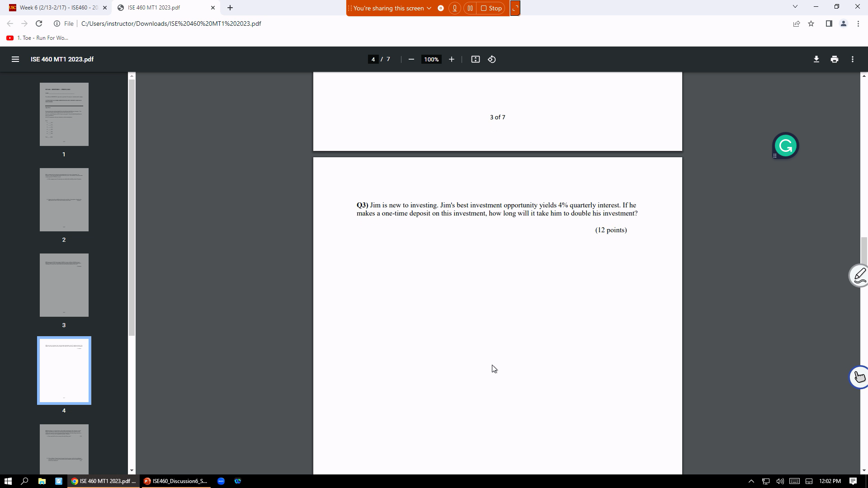Viewport: 868px width, 488px height.
Task: Open the PDF sidebar menu (hamburger icon)
Action: [x=15, y=59]
